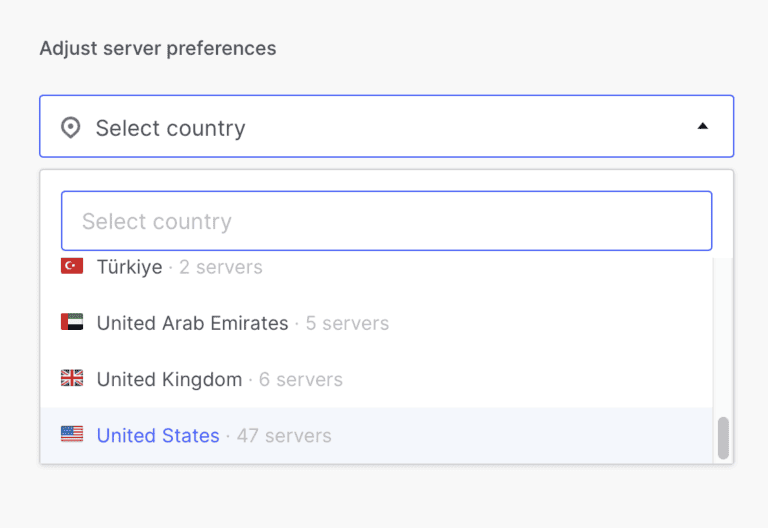The width and height of the screenshot is (768, 528).
Task: Choose United Arab Emirates option
Action: click(192, 323)
